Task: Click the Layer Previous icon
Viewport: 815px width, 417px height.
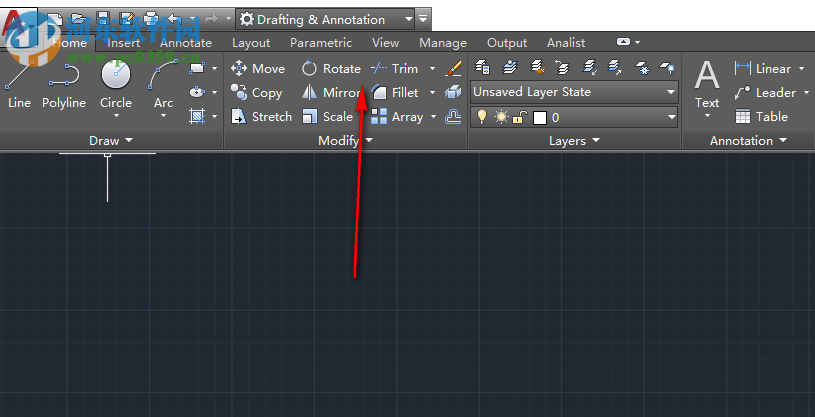Action: point(562,67)
